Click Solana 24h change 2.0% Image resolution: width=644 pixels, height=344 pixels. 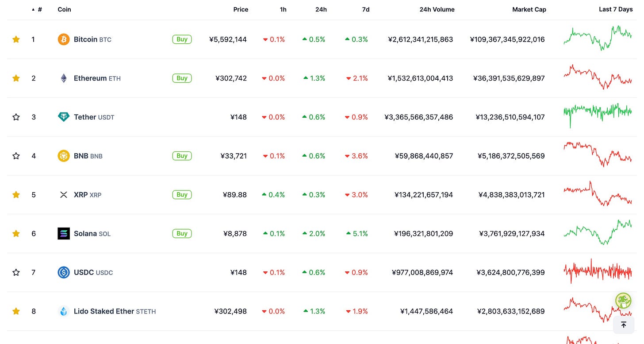pos(314,233)
